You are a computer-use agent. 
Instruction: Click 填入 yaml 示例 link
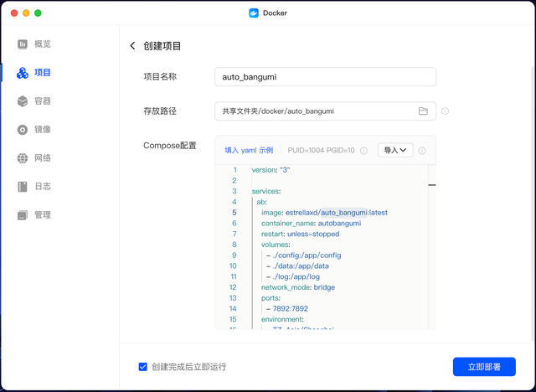tap(249, 151)
